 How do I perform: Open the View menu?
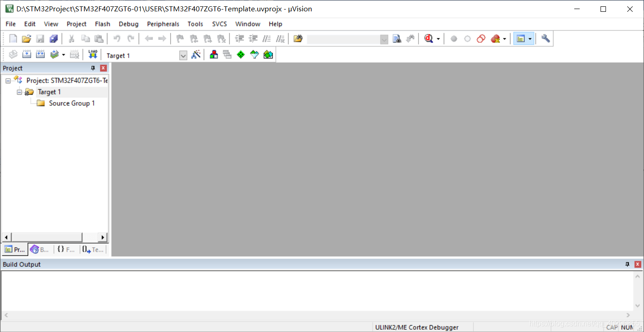51,24
